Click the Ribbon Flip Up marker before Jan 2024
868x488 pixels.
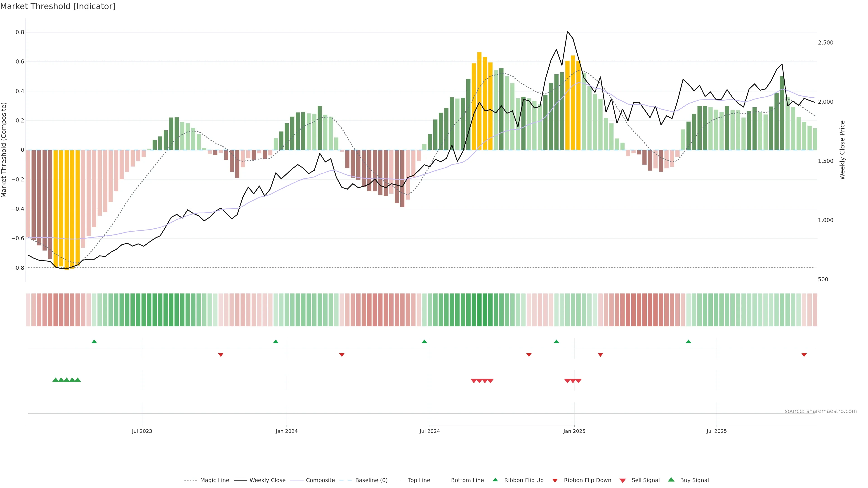[276, 342]
